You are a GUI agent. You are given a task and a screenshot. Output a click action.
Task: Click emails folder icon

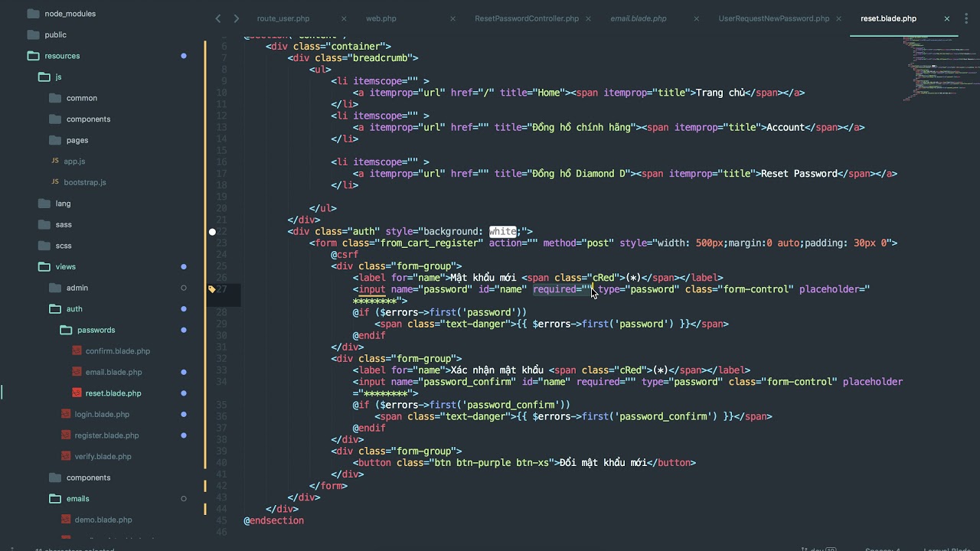pyautogui.click(x=54, y=498)
